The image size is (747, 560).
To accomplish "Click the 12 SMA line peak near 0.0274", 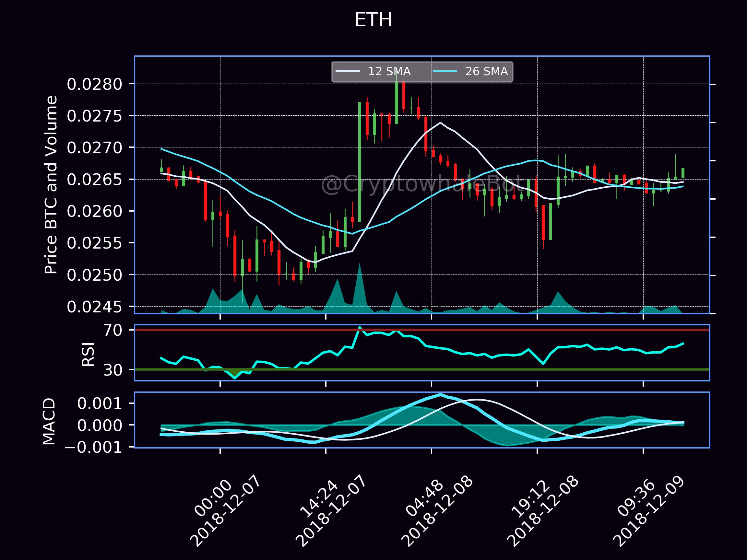I will tap(440, 122).
